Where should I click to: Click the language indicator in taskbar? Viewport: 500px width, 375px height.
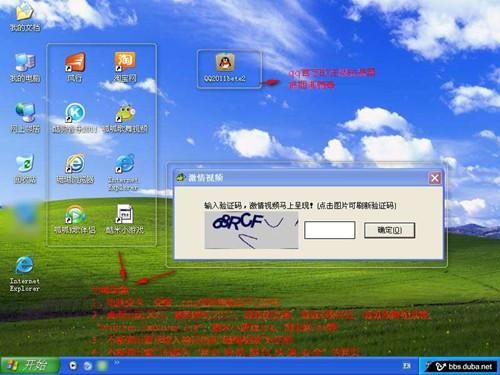click(x=407, y=366)
